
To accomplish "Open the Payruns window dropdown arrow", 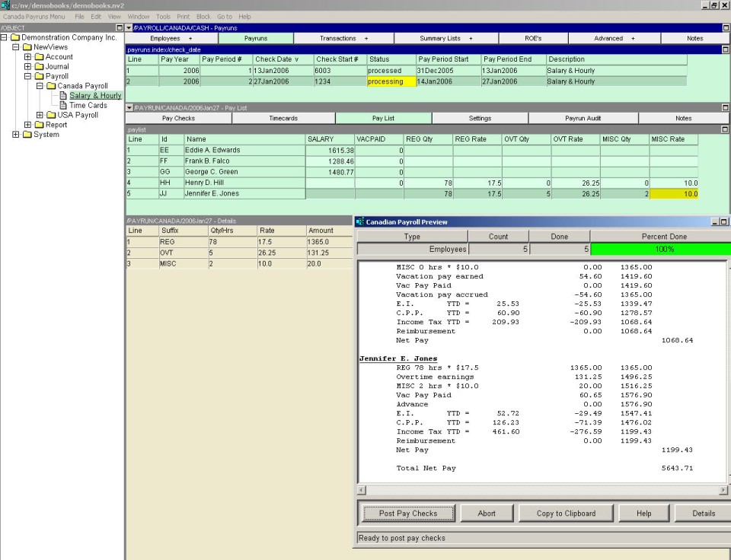I will point(129,28).
